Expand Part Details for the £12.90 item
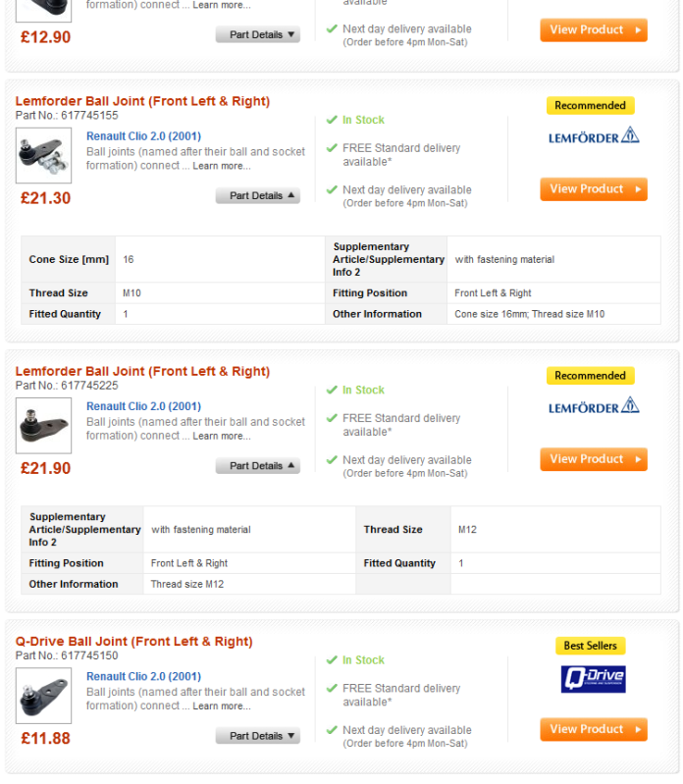This screenshot has width=683, height=784. (258, 35)
